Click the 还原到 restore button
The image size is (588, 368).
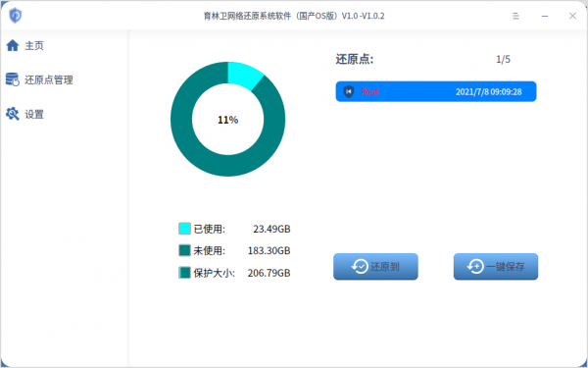tap(375, 267)
